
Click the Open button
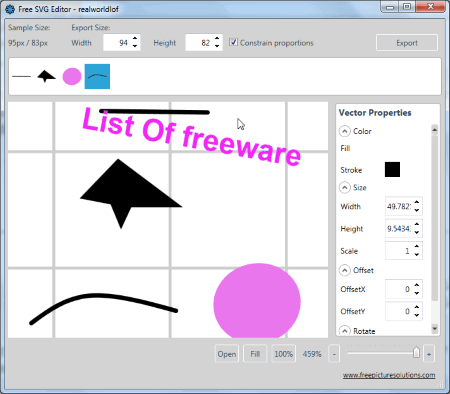pyautogui.click(x=227, y=354)
